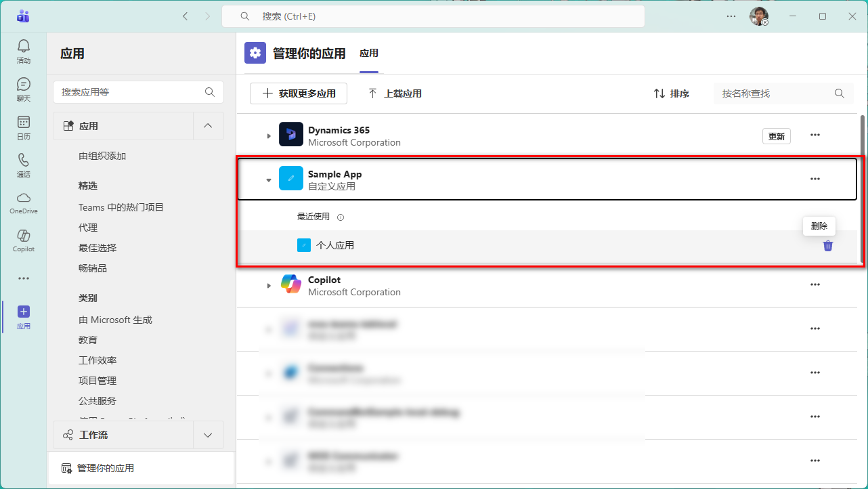Click the 工作流 section header
The width and height of the screenshot is (868, 489).
coord(123,435)
